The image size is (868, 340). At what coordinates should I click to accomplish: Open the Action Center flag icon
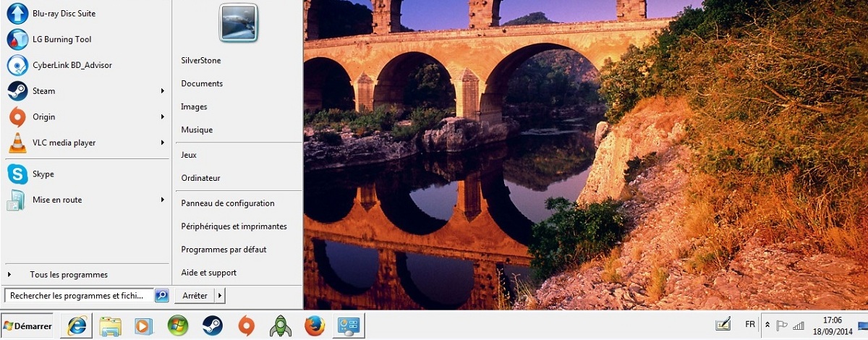coord(782,326)
